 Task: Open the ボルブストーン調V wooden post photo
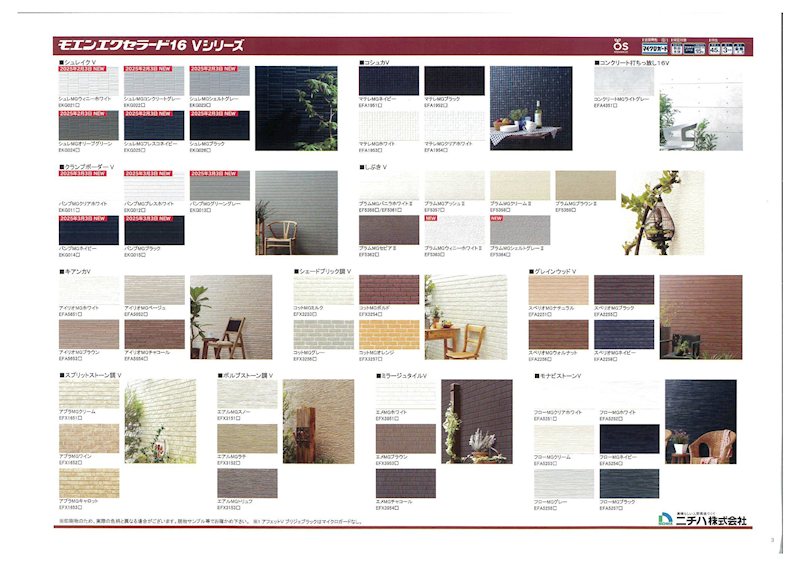(x=318, y=422)
